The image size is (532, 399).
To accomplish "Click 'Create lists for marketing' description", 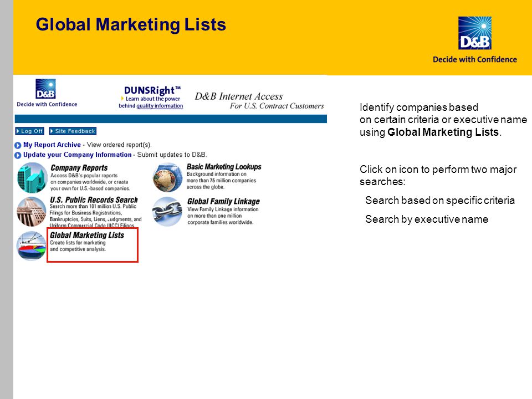I will point(78,243).
